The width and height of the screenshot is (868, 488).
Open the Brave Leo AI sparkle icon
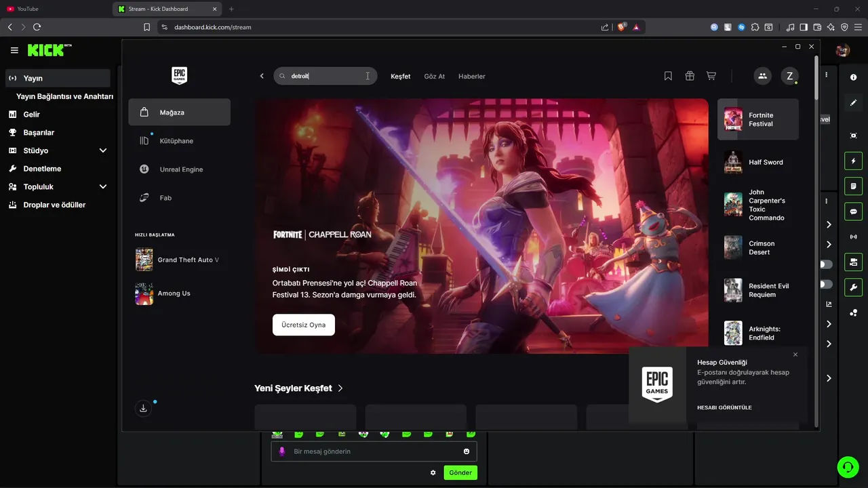[x=831, y=27]
